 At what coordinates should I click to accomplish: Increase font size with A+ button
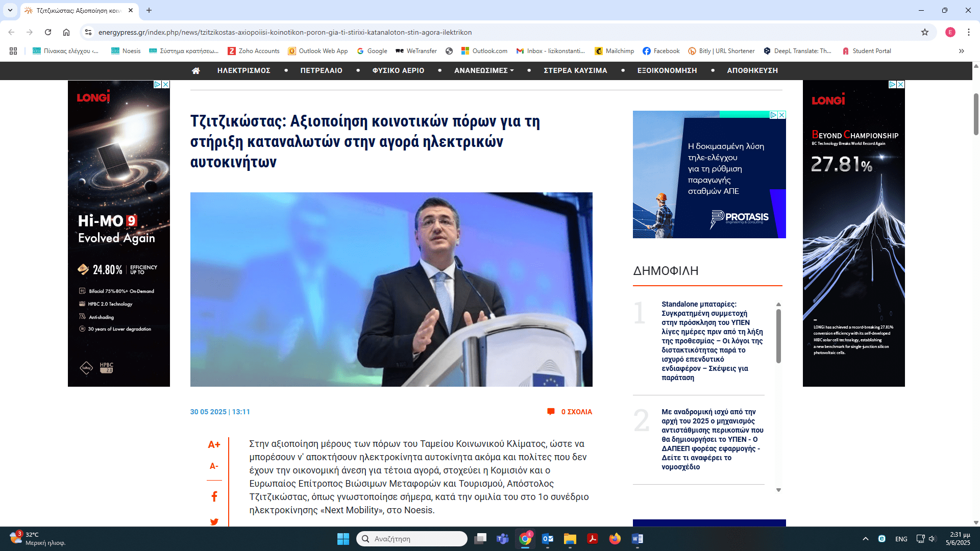point(214,444)
